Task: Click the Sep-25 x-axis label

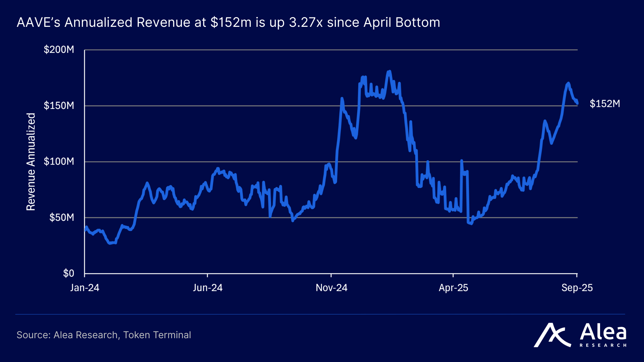Action: coord(577,288)
